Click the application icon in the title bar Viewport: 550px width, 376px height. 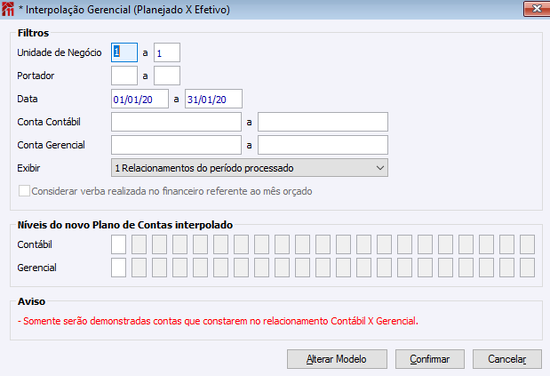[x=8, y=9]
